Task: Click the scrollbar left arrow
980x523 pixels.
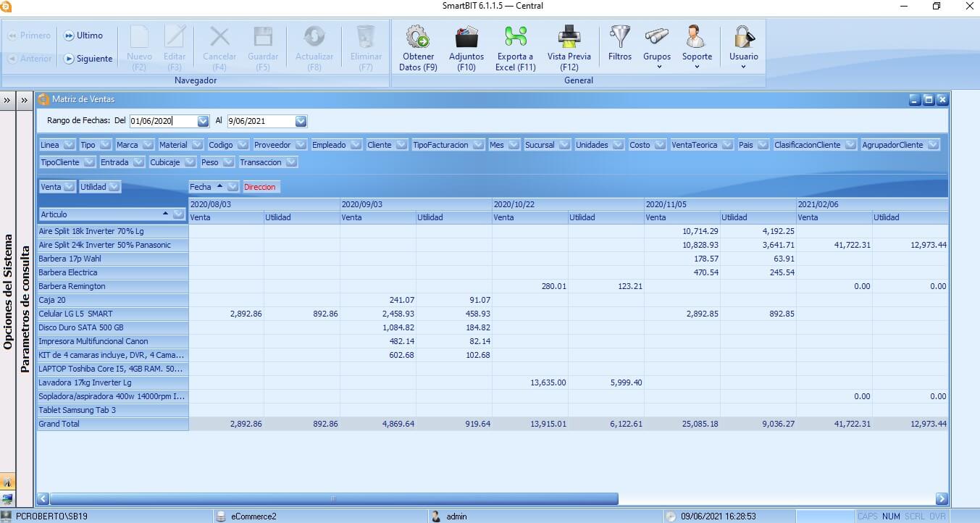Action: tap(43, 498)
